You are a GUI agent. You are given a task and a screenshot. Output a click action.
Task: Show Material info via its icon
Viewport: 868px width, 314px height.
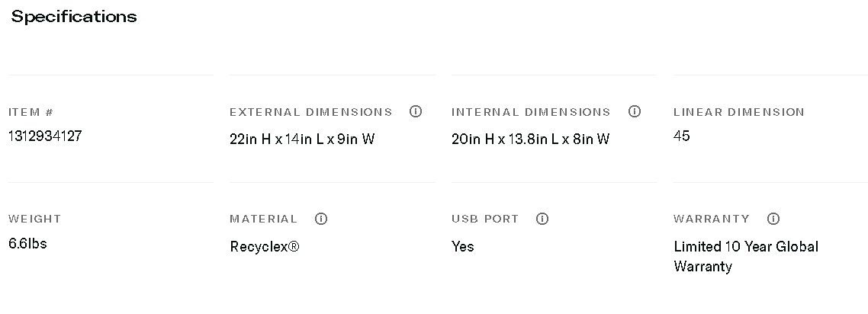tap(321, 219)
